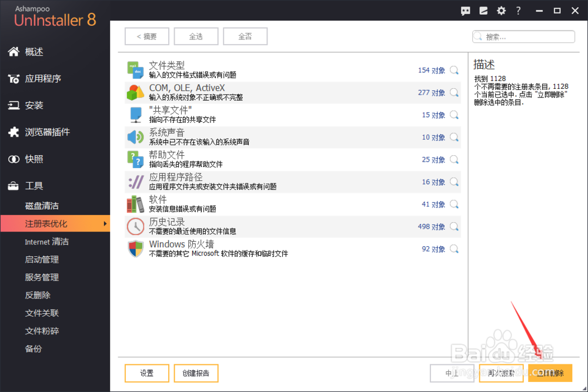Select 备份 in sidebar
588x392 pixels.
(x=34, y=349)
